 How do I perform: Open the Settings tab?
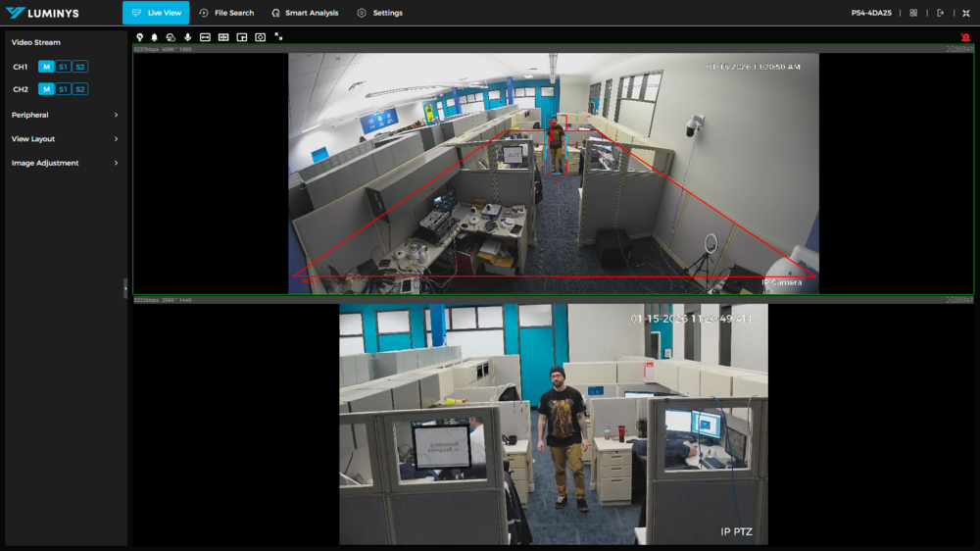[379, 13]
